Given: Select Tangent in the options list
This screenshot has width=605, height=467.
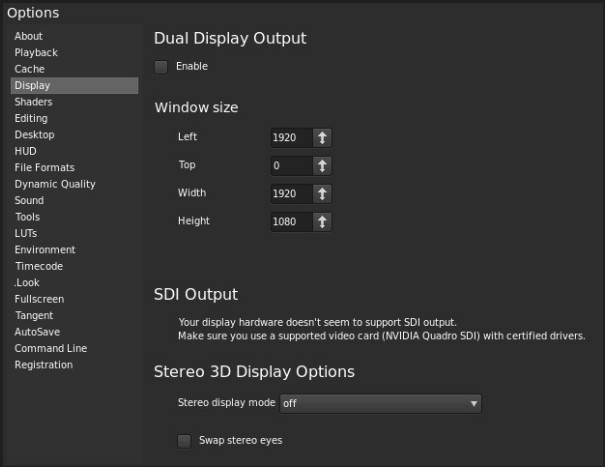Looking at the screenshot, I should click(x=34, y=315).
